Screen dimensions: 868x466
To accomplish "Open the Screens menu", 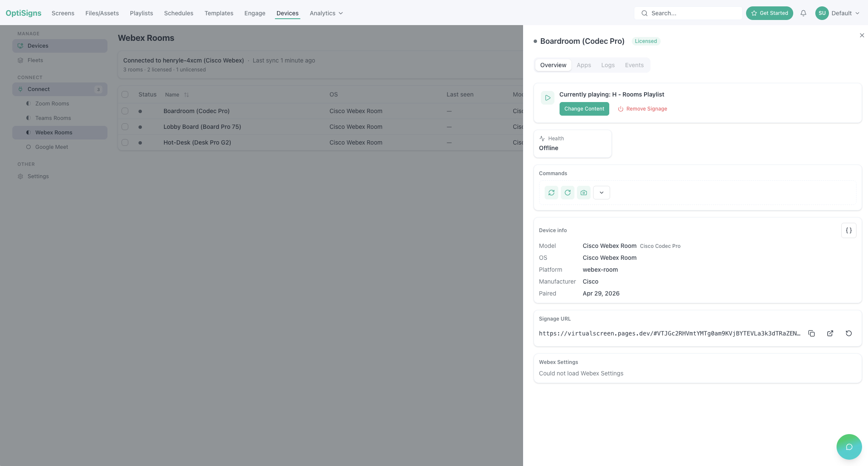I will tap(63, 13).
